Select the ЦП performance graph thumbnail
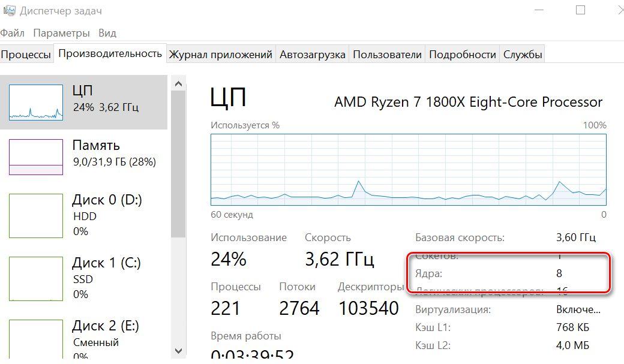Image resolution: width=624 pixels, height=364 pixels. pos(36,102)
